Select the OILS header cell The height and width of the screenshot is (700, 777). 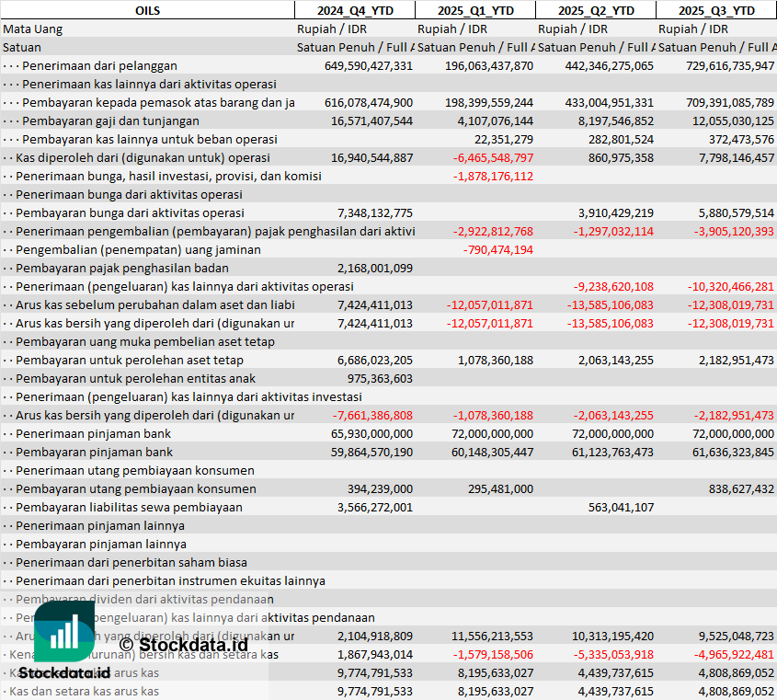(x=147, y=10)
